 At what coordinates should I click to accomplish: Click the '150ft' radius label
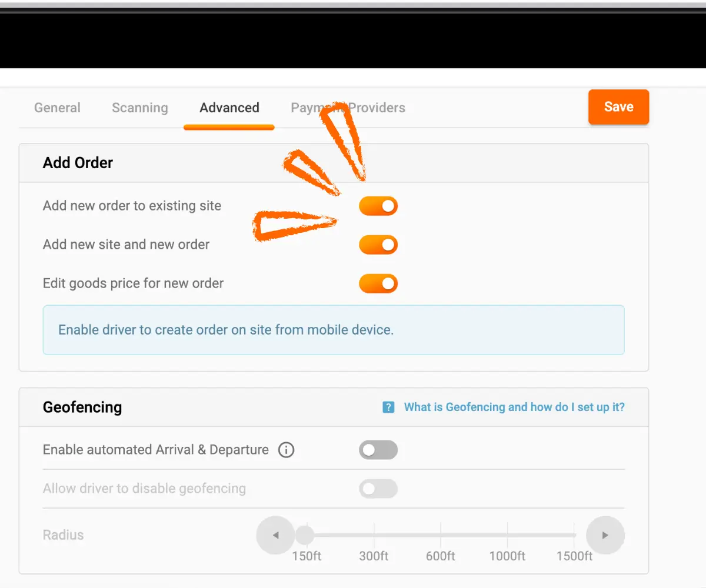pos(307,556)
